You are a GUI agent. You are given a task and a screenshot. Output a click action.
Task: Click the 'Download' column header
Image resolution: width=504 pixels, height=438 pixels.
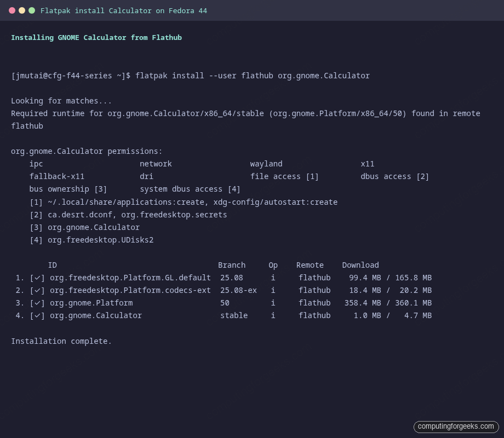[360, 265]
